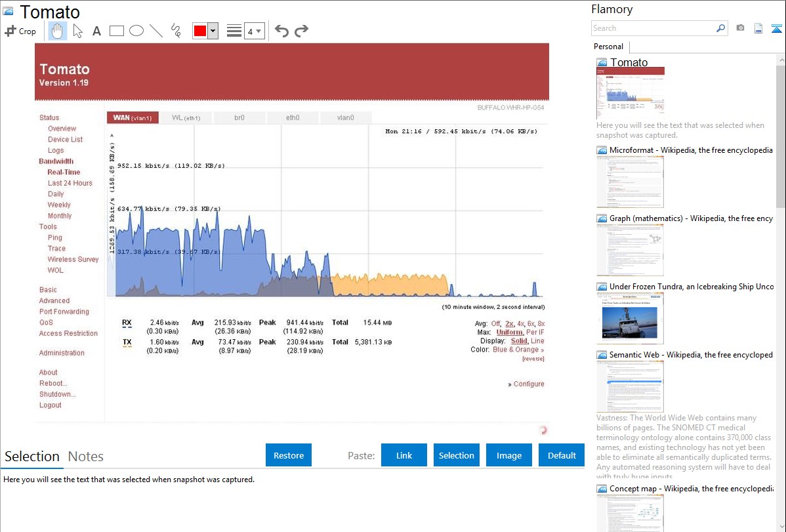Click the Microformat entry page icon

(x=602, y=150)
